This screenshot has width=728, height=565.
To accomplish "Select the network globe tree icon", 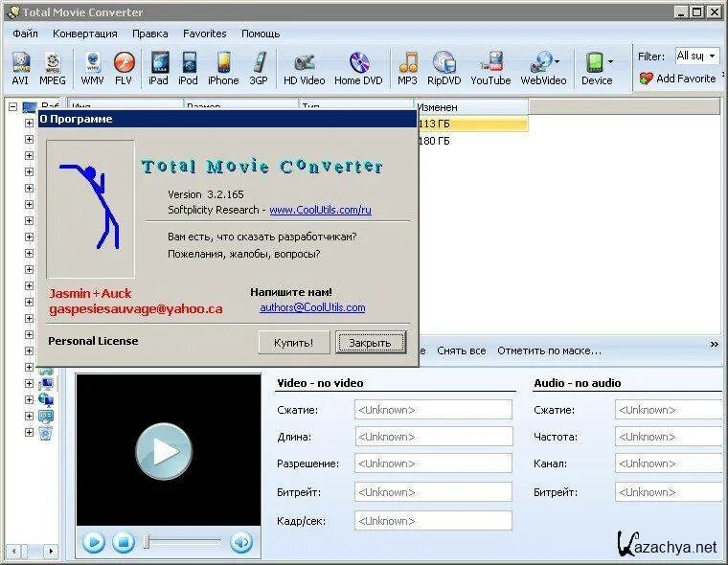I will pyautogui.click(x=46, y=399).
